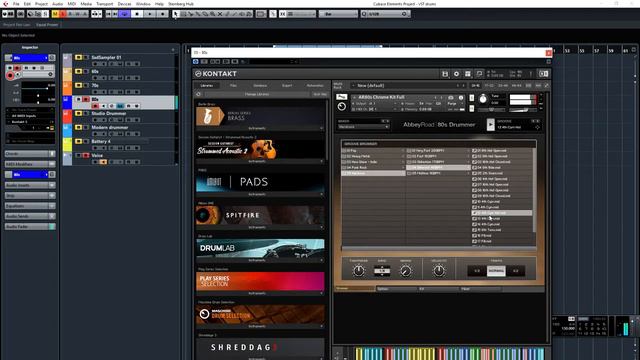This screenshot has width=640, height=360.
Task: Select the Normal feel button
Action: pyautogui.click(x=496, y=271)
